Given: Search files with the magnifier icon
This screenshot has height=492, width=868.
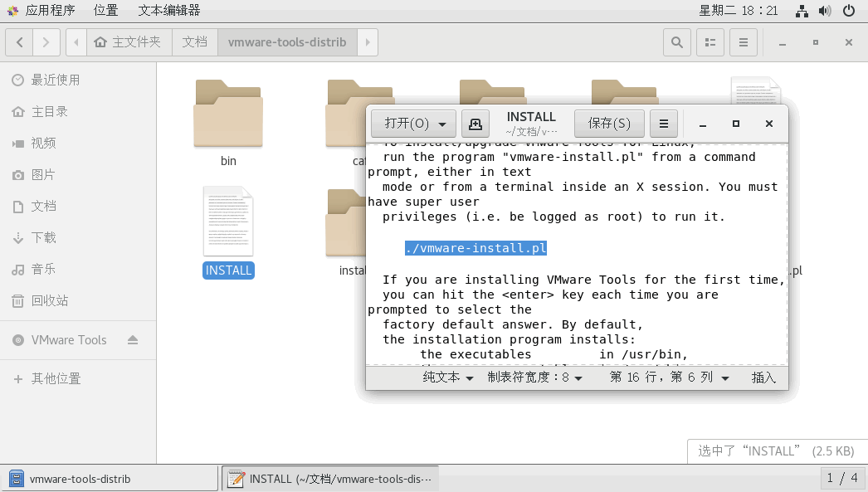Looking at the screenshot, I should click(x=677, y=42).
